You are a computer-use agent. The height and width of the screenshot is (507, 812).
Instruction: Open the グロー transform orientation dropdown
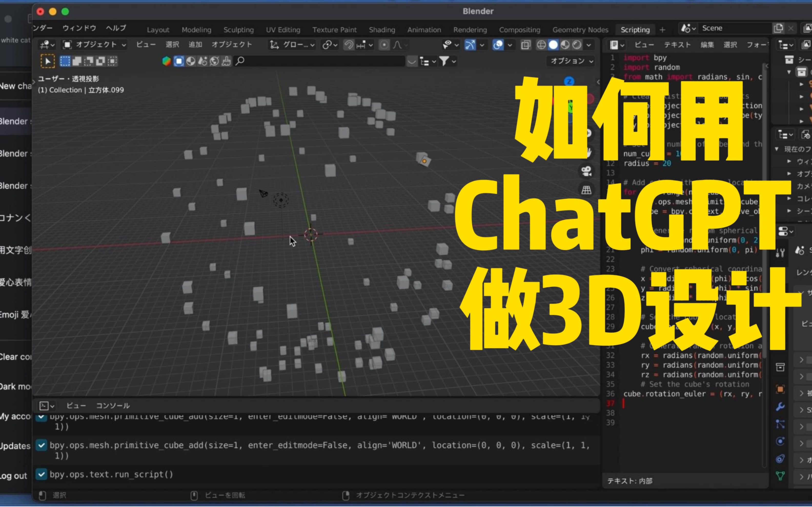point(292,45)
